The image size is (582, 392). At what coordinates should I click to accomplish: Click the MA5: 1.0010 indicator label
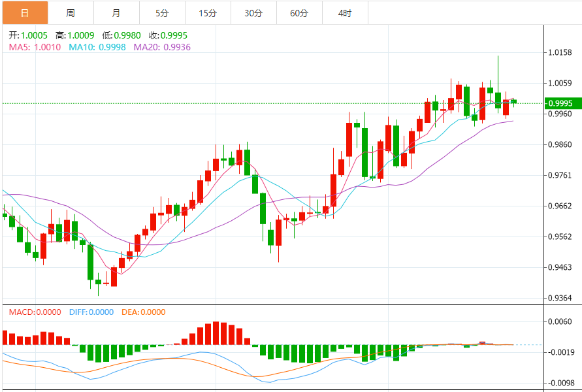click(35, 47)
